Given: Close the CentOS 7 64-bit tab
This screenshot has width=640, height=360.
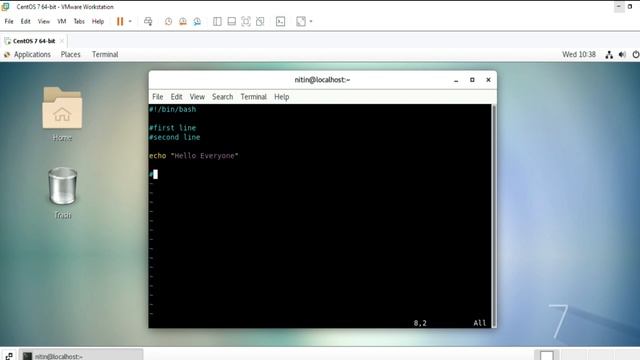Looking at the screenshot, I should 62,41.
